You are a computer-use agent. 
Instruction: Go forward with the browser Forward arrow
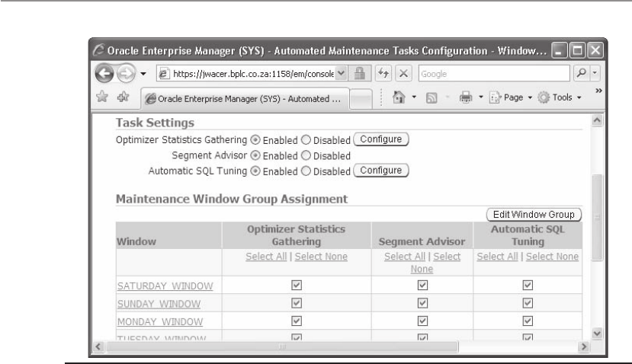pos(126,74)
